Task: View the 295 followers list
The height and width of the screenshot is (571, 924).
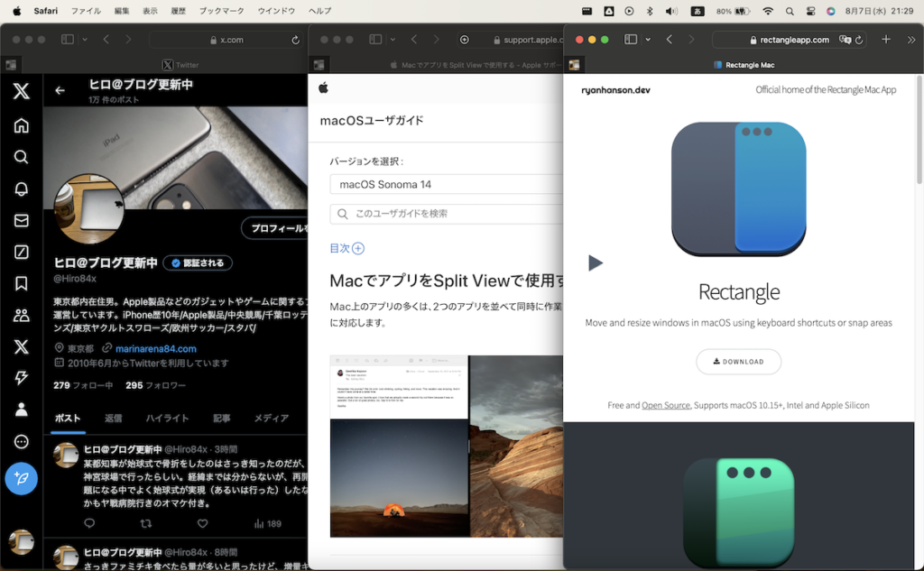Action: click(x=155, y=385)
